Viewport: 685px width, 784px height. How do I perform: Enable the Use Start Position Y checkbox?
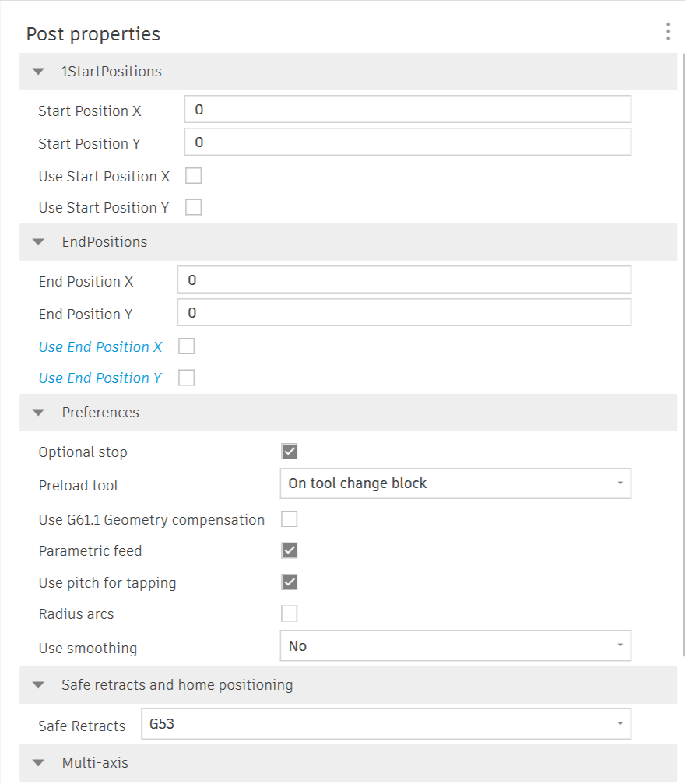[x=193, y=206]
